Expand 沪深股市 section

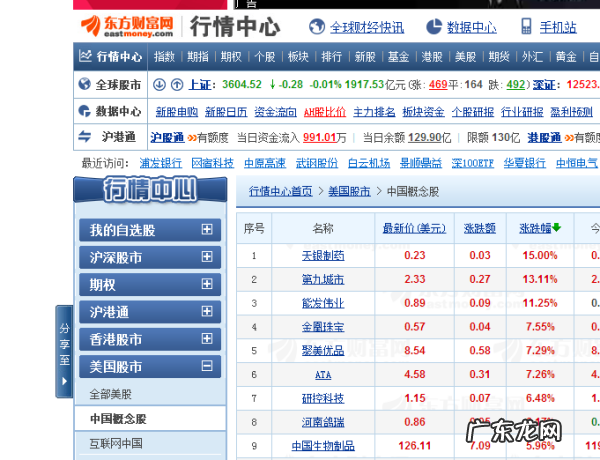(207, 256)
